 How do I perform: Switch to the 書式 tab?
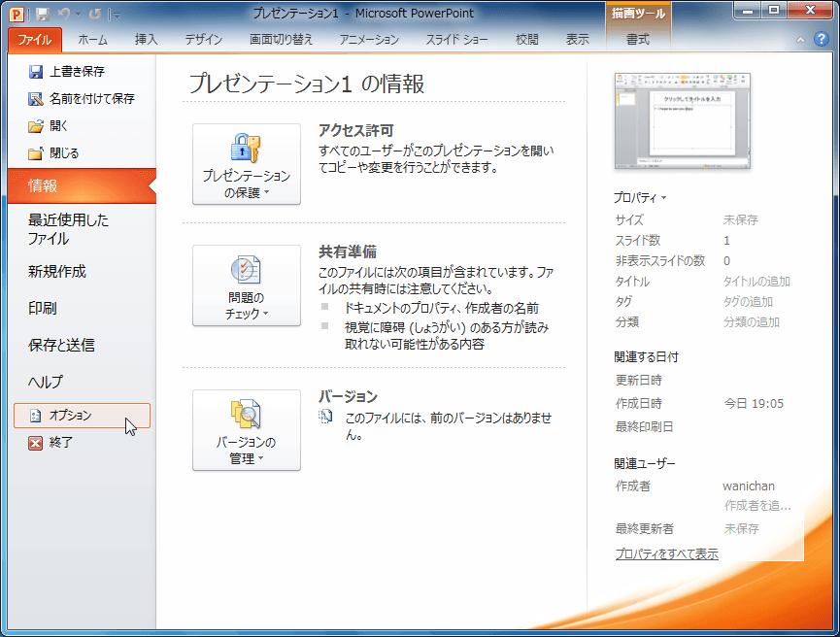pos(638,40)
